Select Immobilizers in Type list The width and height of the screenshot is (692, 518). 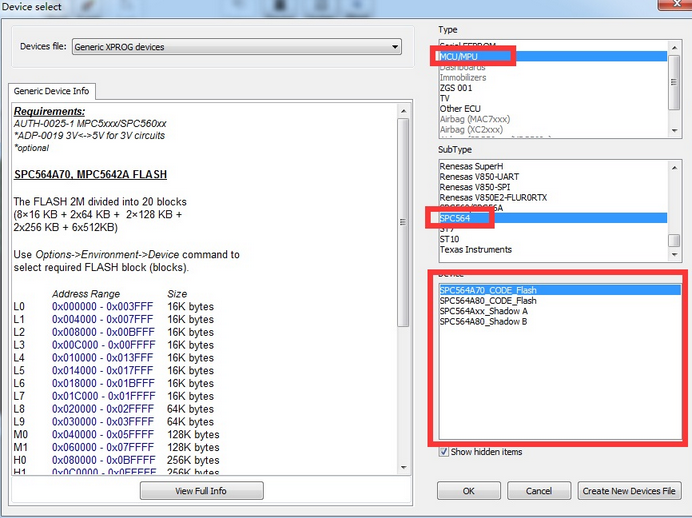tap(553, 78)
